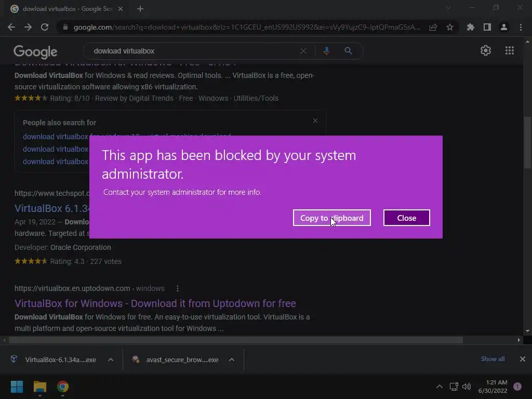Open the volume tray icon
532x399 pixels.
tap(467, 387)
